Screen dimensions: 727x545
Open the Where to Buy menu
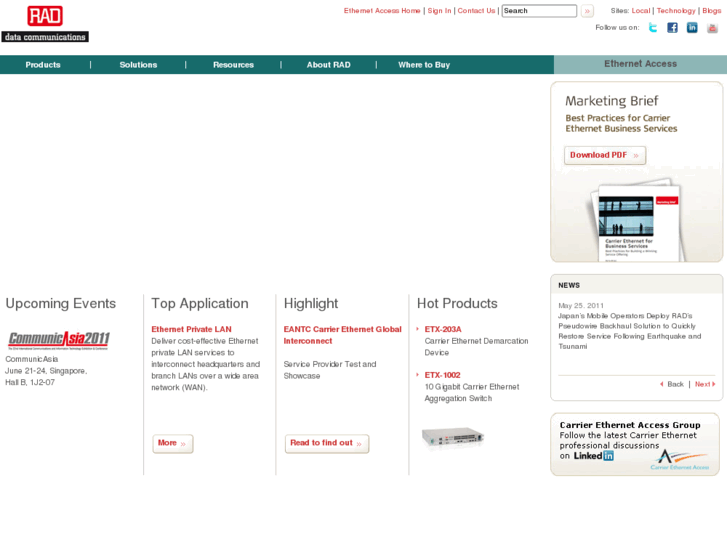[424, 65]
